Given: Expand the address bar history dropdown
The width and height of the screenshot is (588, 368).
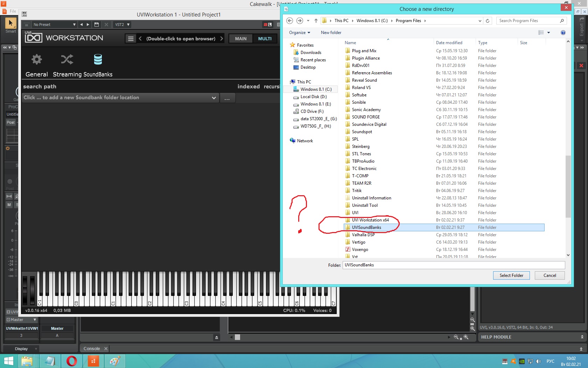Looking at the screenshot, I should pos(480,21).
